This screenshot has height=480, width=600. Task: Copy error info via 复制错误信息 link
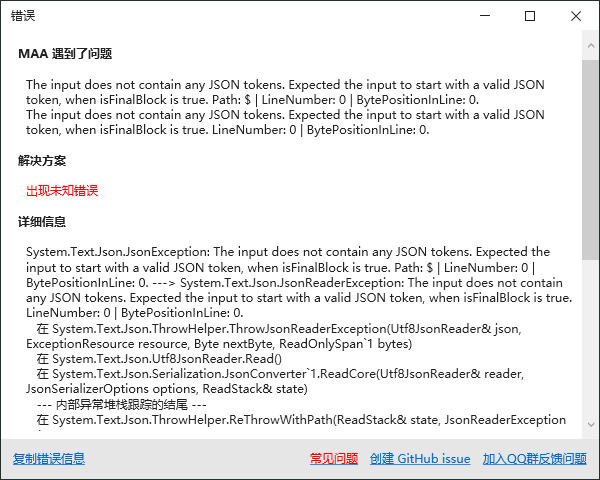[x=49, y=458]
